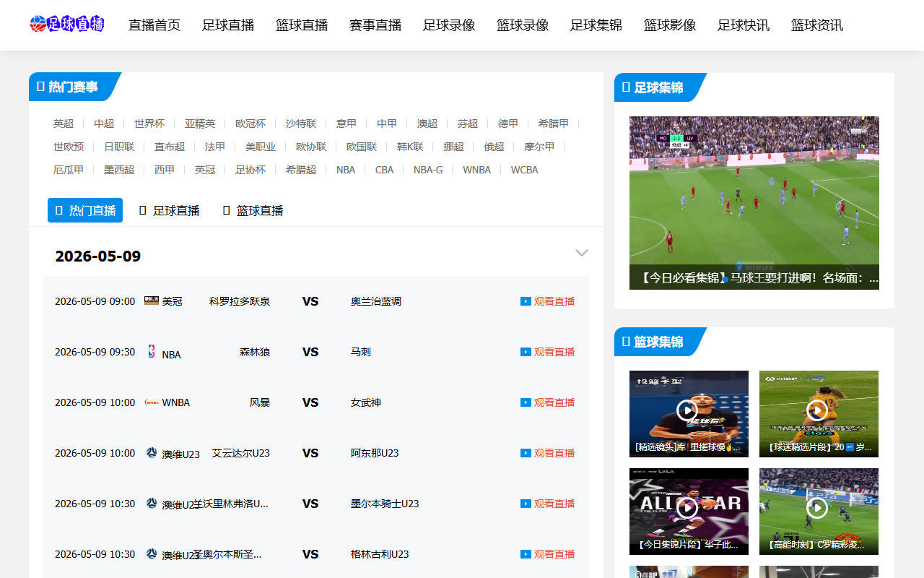
Task: Click the 中超 league link
Action: pyautogui.click(x=104, y=124)
